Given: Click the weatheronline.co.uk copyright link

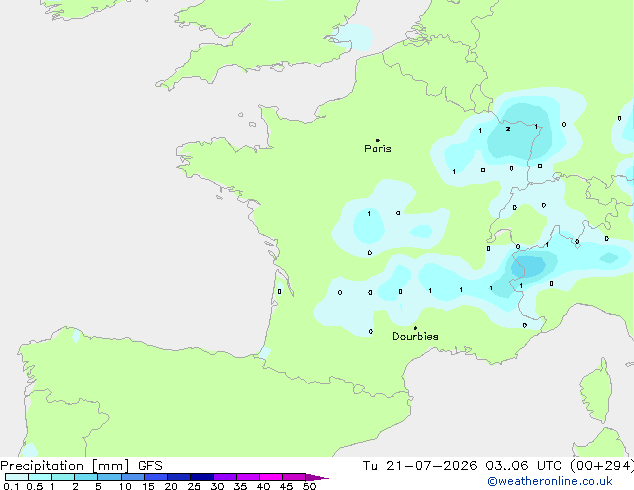Looking at the screenshot, I should click(550, 481).
